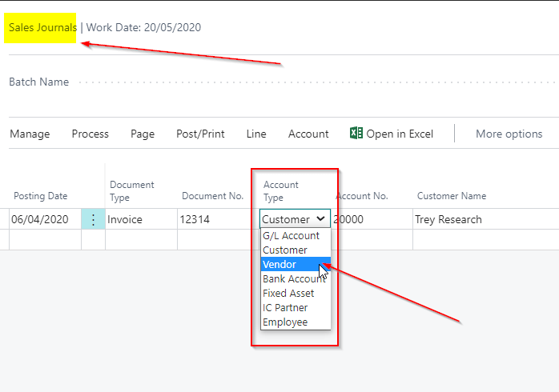Select Fixed Asset account type option
The height and width of the screenshot is (392, 559).
[288, 294]
